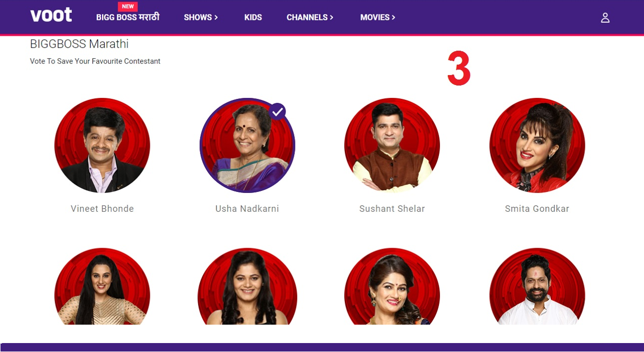Click the NEW badge above Bigg Boss
The width and height of the screenshot is (644, 352).
[x=128, y=6]
